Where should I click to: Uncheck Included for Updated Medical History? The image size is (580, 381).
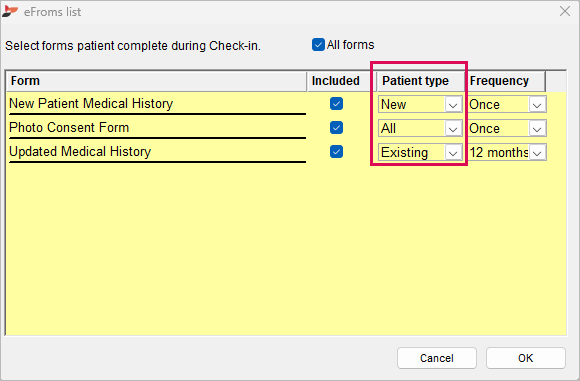pyautogui.click(x=336, y=152)
